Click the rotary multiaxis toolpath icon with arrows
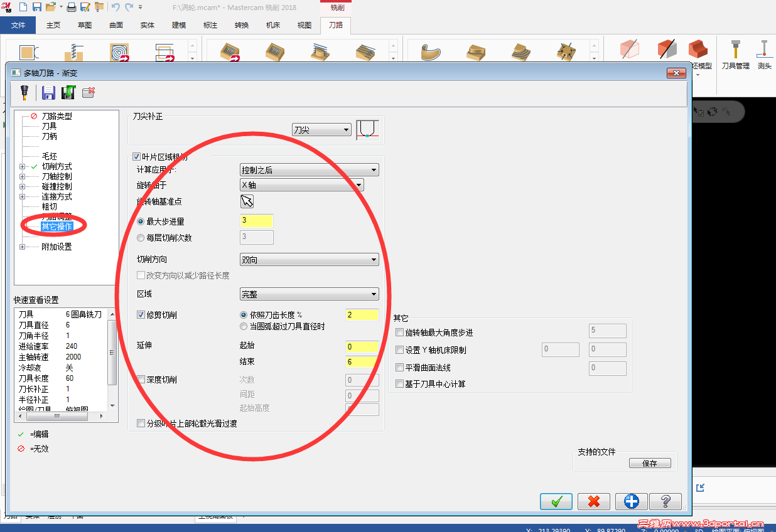This screenshot has height=532, width=776. pyautogui.click(x=566, y=53)
